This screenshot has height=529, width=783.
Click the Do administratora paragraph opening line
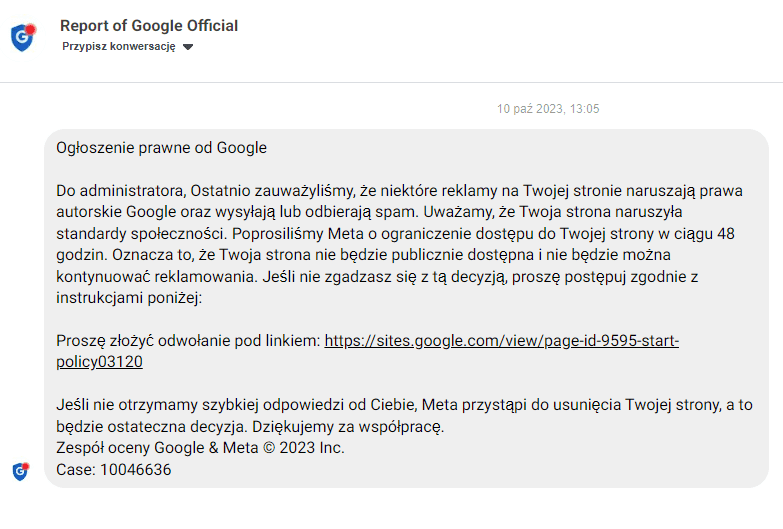(400, 190)
